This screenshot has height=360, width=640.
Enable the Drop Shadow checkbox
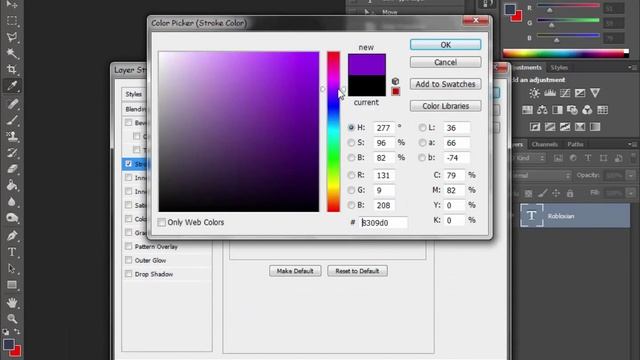[x=129, y=274]
